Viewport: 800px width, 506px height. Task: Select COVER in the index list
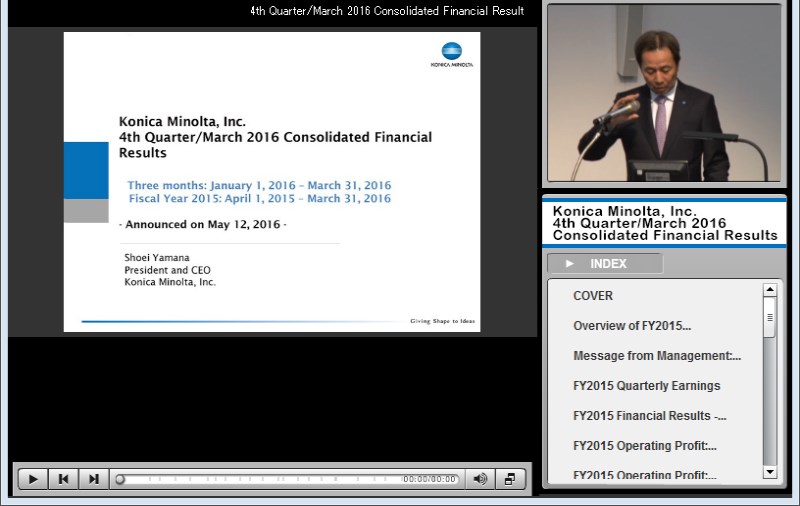point(593,296)
